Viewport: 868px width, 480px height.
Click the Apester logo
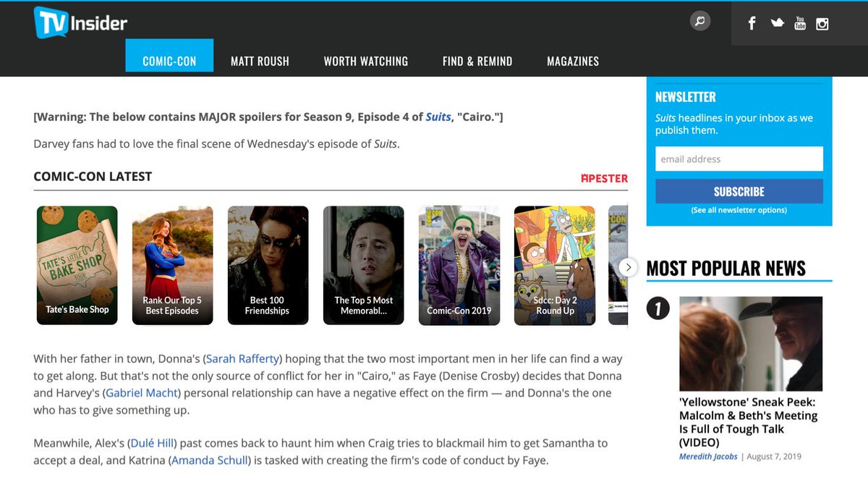click(605, 178)
